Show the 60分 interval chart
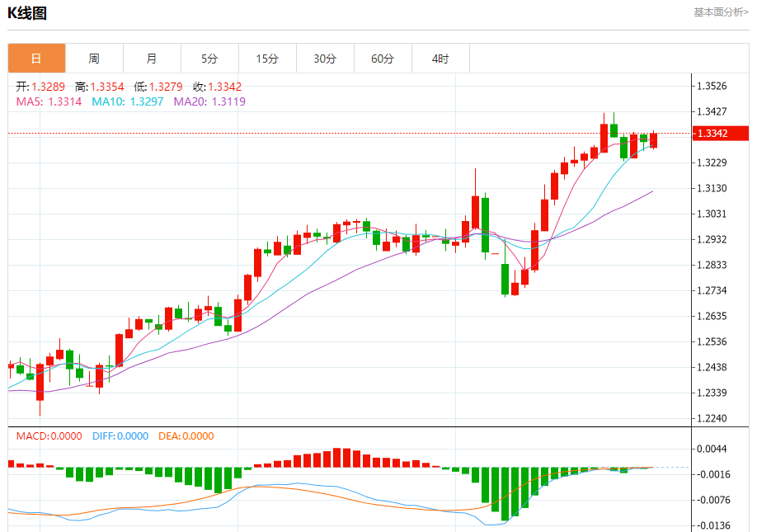This screenshot has width=757, height=532. pos(383,59)
